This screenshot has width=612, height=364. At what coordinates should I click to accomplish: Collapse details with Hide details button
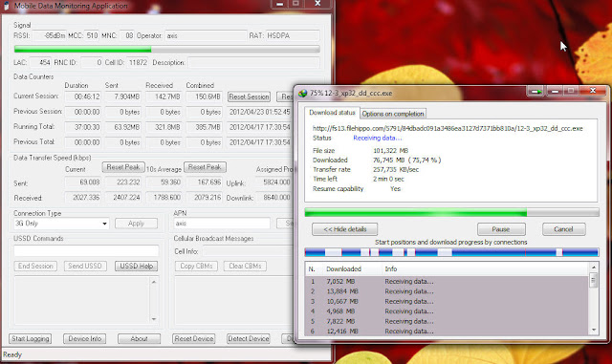pyautogui.click(x=344, y=229)
